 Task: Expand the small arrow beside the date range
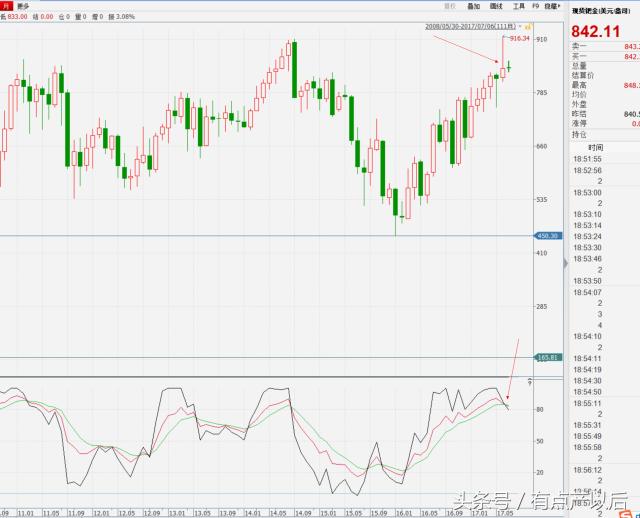[x=520, y=26]
